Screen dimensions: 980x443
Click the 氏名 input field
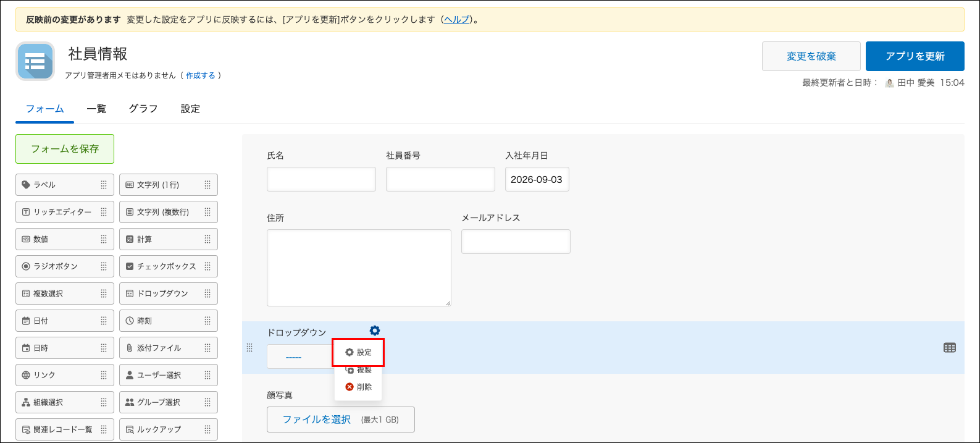pos(321,179)
